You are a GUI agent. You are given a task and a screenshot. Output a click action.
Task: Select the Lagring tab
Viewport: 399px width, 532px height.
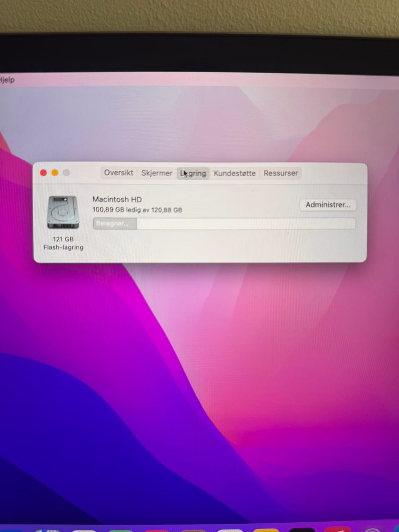pyautogui.click(x=193, y=173)
